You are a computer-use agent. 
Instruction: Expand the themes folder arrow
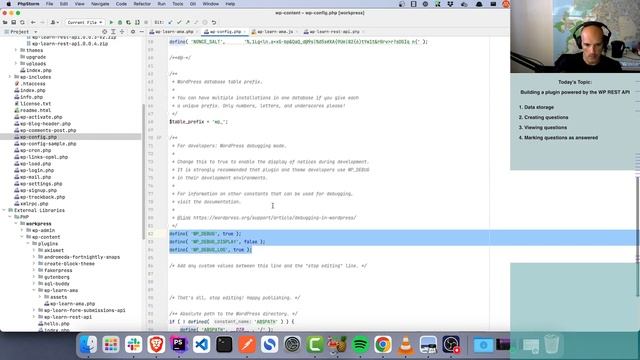point(16,50)
